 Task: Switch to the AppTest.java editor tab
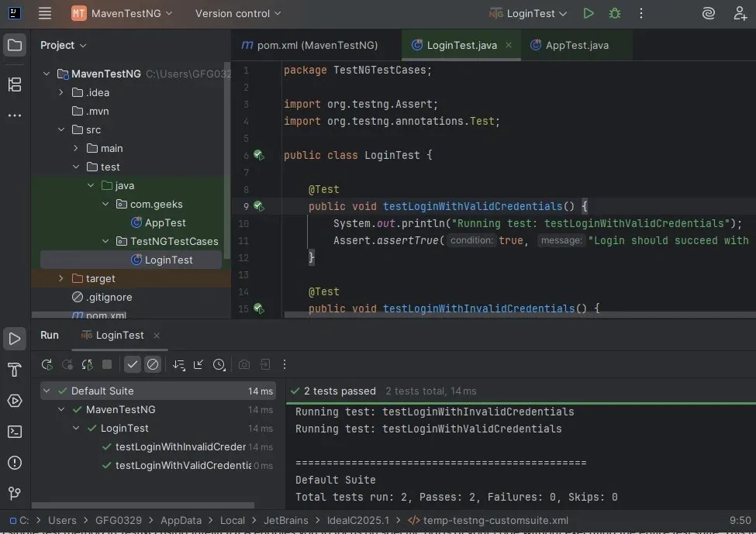point(576,45)
